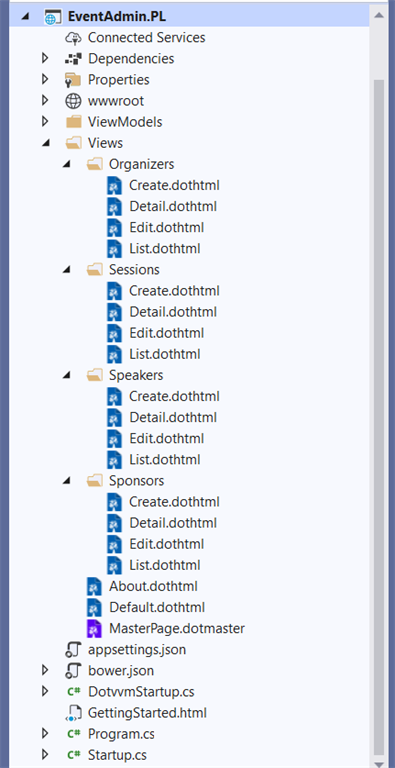Click the scrollbar up arrow
Viewport: 395px width, 768px height.
379,15
